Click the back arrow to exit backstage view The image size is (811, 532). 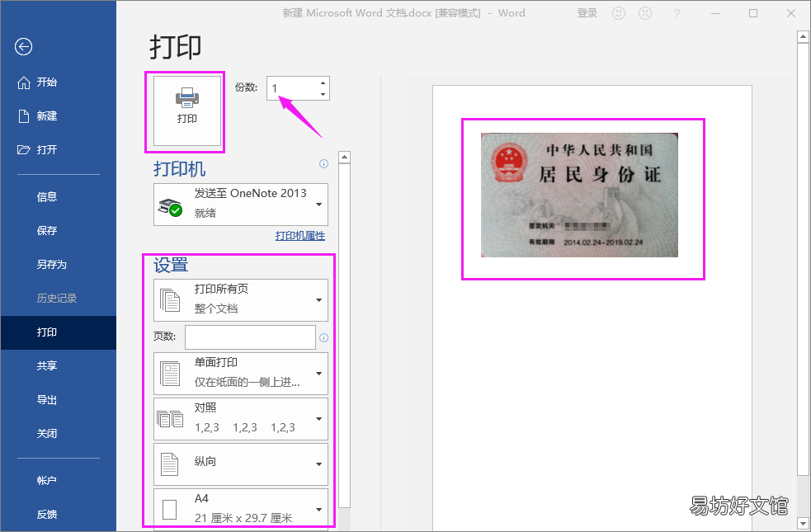[23, 47]
